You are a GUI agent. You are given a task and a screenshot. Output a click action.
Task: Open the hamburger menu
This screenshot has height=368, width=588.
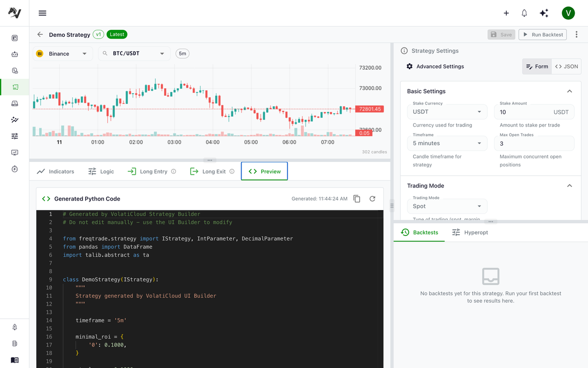point(43,13)
